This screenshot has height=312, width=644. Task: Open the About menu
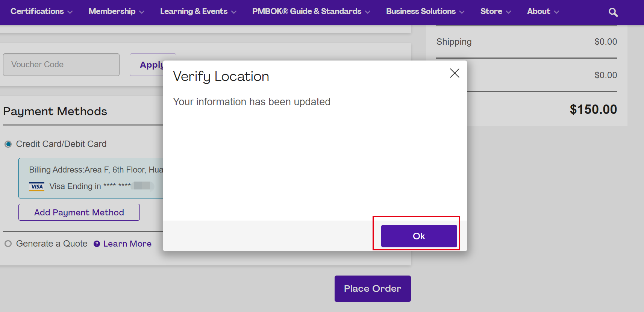pyautogui.click(x=542, y=12)
